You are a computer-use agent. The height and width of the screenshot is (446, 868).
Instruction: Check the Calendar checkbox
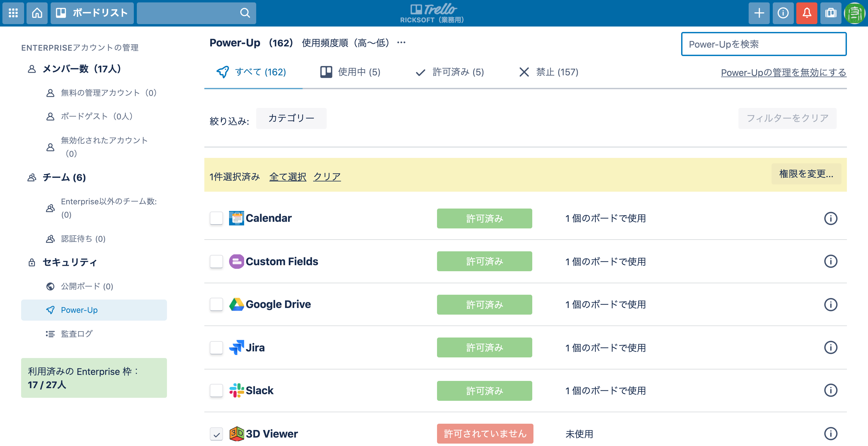point(216,218)
